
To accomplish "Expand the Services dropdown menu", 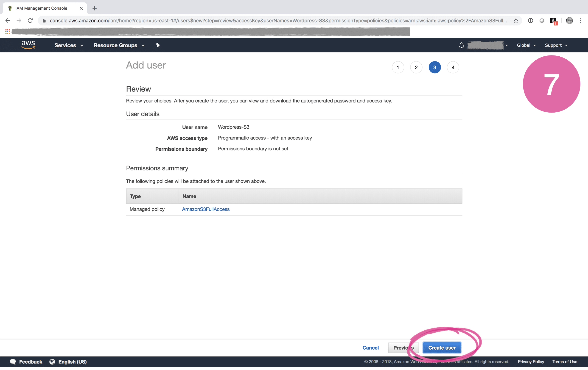I will click(x=69, y=45).
